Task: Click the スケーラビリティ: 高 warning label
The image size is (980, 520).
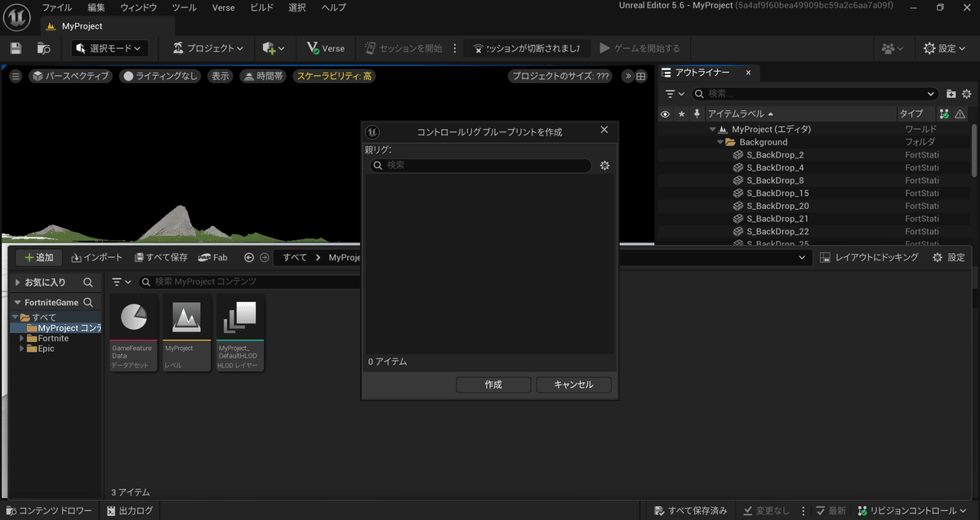Action: (x=335, y=76)
